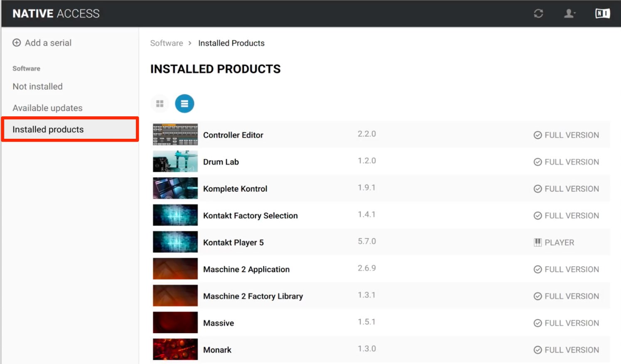
Task: Click Komplete Kontrol version 1.9.1
Action: (x=367, y=187)
